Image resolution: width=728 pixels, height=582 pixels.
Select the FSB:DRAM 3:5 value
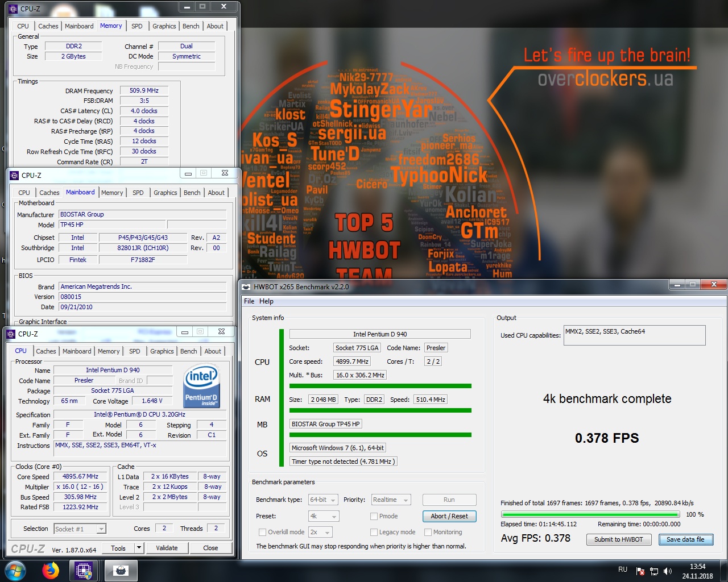coord(144,101)
